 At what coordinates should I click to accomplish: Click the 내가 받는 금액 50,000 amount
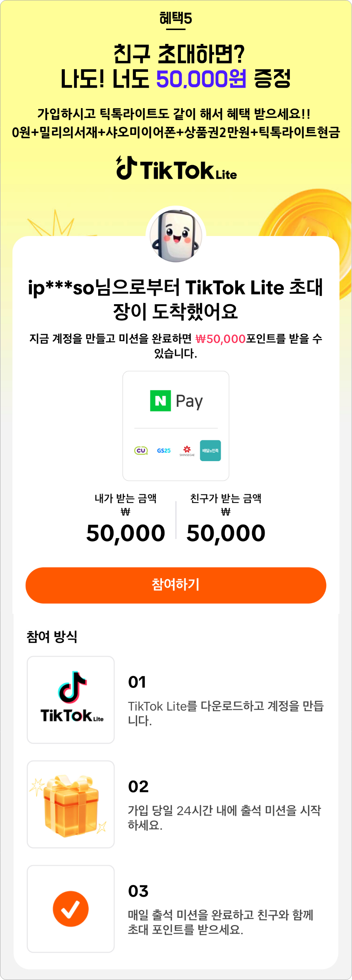(x=125, y=533)
